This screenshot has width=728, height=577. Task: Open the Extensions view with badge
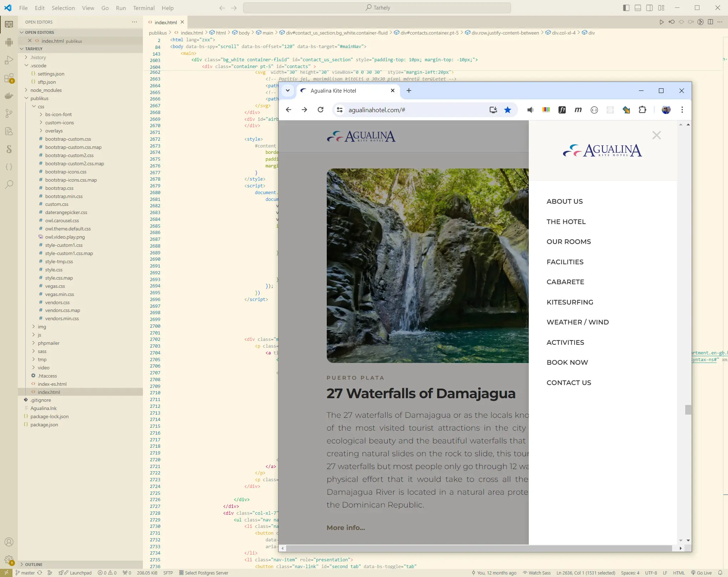tap(9, 78)
